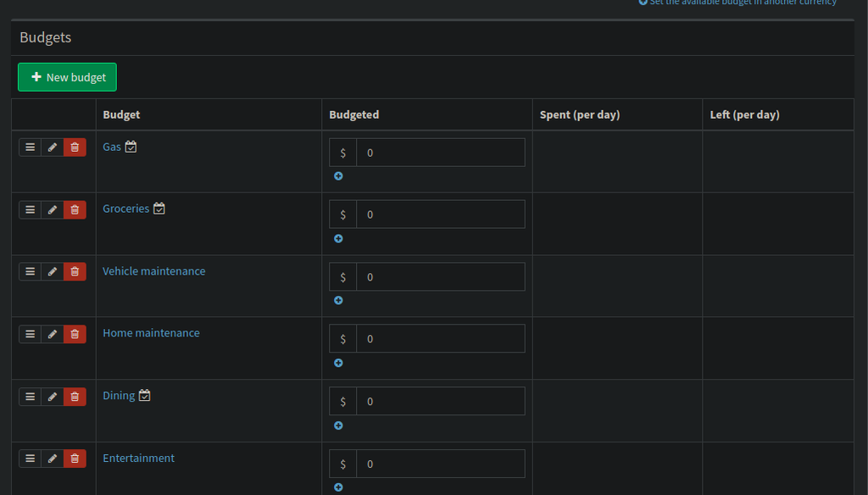Open the Entertainment budget link
Screen dimensions: 868x495
coord(138,458)
